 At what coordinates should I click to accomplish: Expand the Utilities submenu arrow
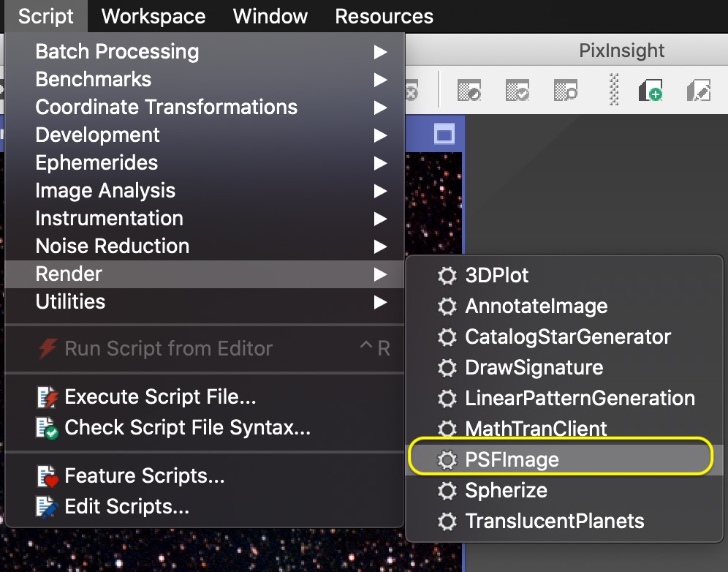[x=379, y=301]
